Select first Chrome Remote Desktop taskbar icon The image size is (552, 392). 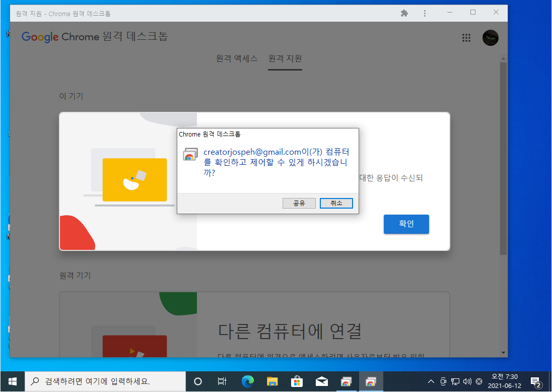click(346, 381)
